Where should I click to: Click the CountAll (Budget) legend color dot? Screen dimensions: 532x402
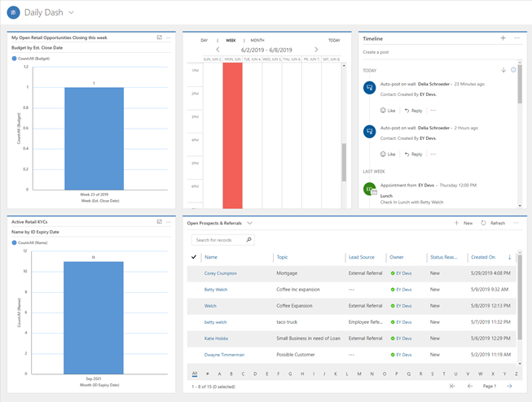(x=15, y=59)
